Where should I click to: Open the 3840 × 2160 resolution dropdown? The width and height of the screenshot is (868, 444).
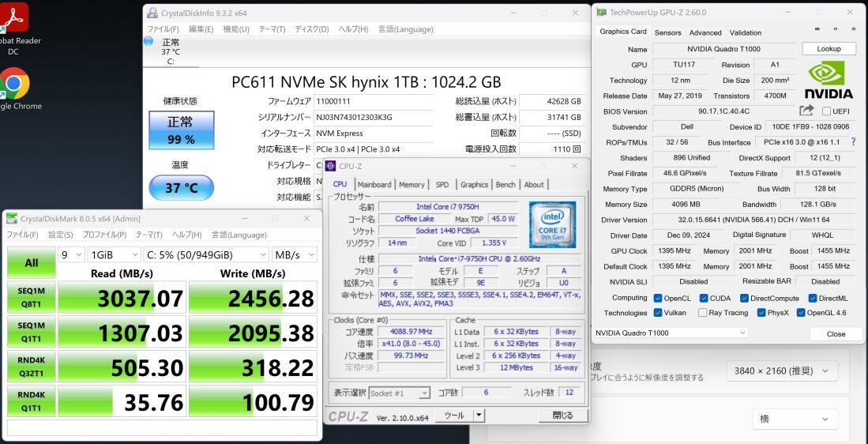click(782, 371)
